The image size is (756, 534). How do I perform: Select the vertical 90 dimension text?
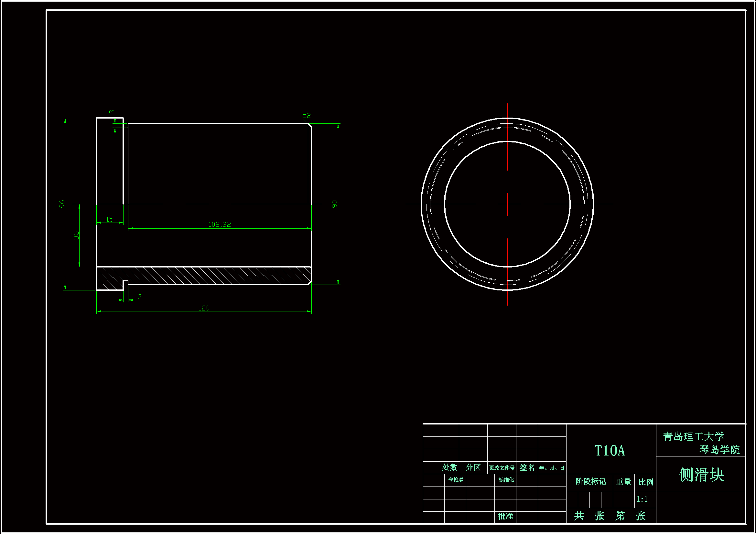tap(335, 204)
